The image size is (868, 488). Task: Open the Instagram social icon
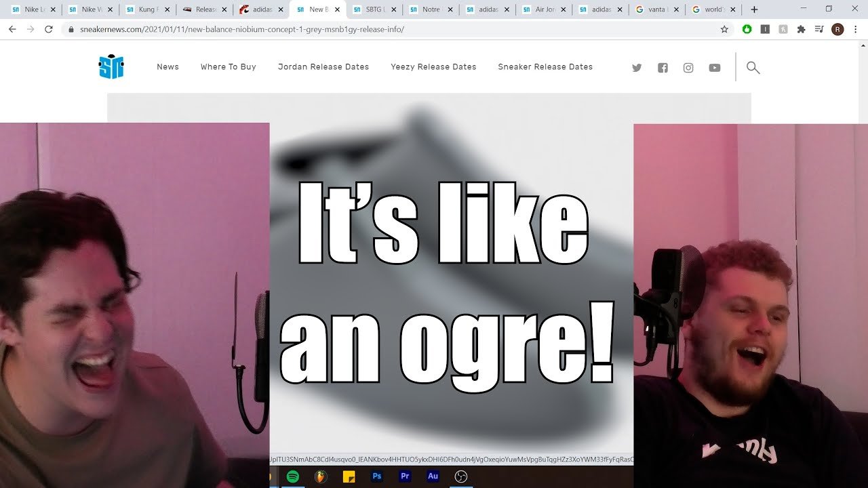(688, 68)
